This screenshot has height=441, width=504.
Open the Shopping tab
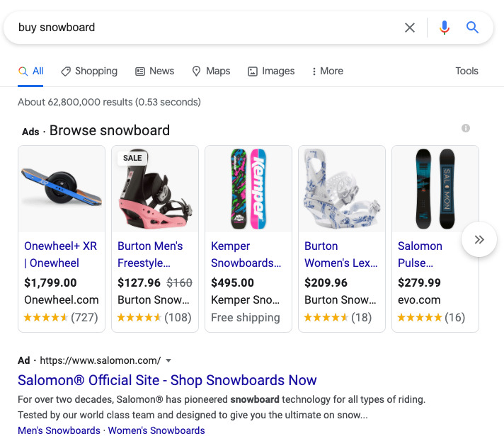tap(89, 71)
